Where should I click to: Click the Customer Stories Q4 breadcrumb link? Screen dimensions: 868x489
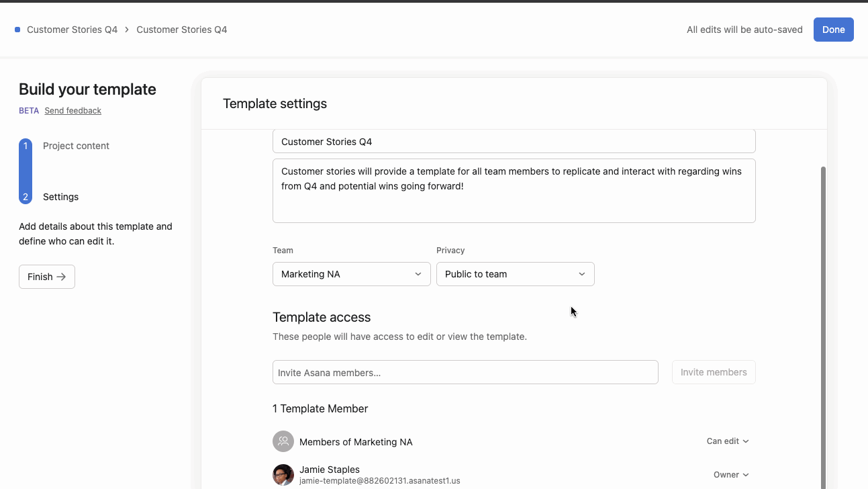click(72, 30)
